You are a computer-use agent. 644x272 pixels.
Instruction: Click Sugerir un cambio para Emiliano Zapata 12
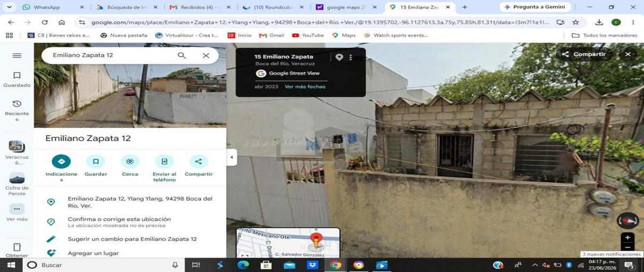click(x=132, y=239)
